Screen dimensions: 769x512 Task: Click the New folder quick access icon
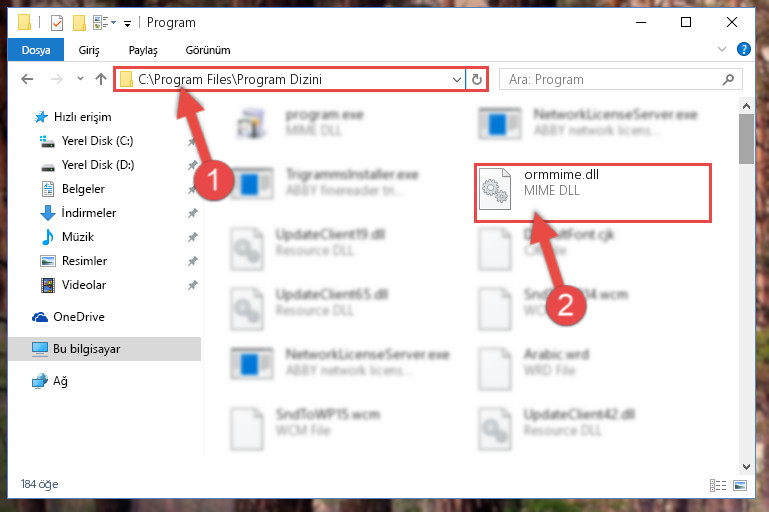79,23
